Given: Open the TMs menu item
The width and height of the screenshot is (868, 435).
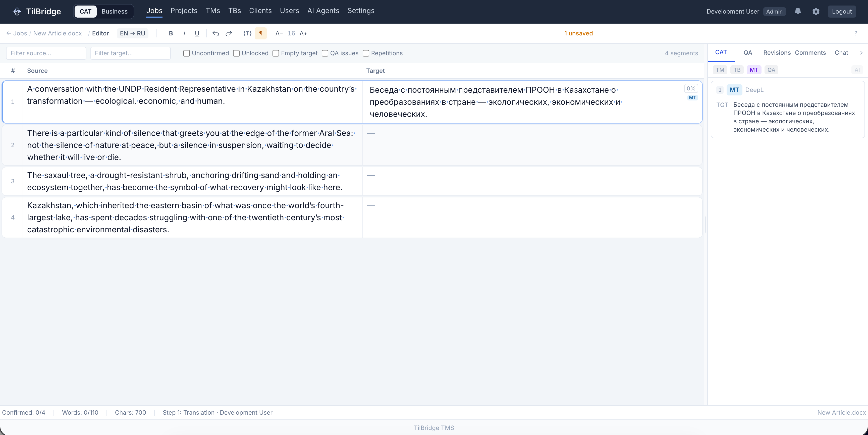Looking at the screenshot, I should pyautogui.click(x=213, y=11).
